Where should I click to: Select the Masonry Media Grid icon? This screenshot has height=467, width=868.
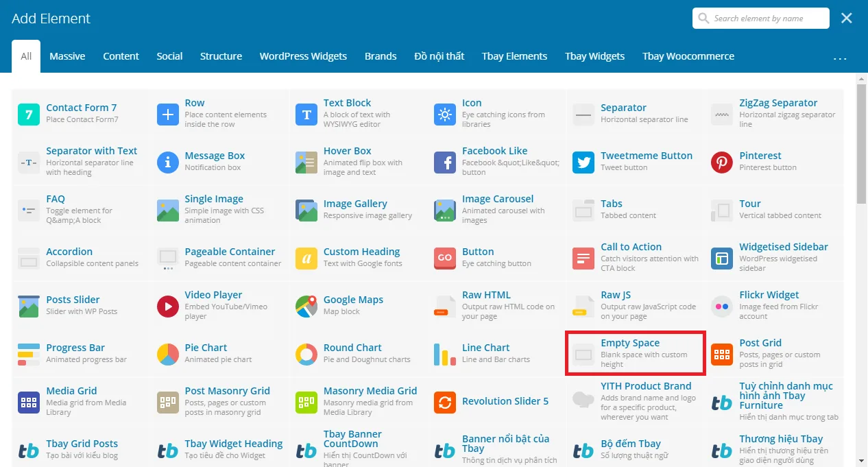pyautogui.click(x=306, y=402)
